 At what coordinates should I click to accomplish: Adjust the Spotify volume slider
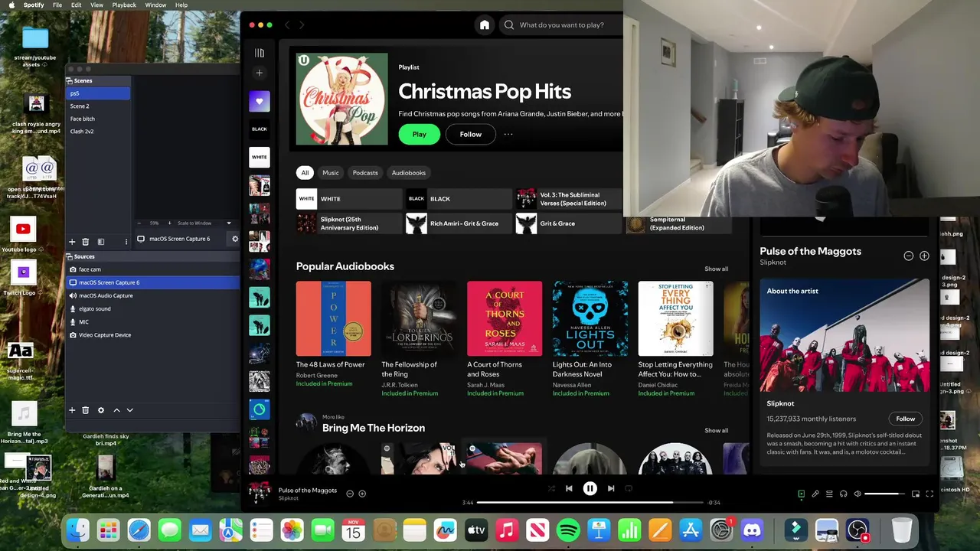tap(885, 494)
